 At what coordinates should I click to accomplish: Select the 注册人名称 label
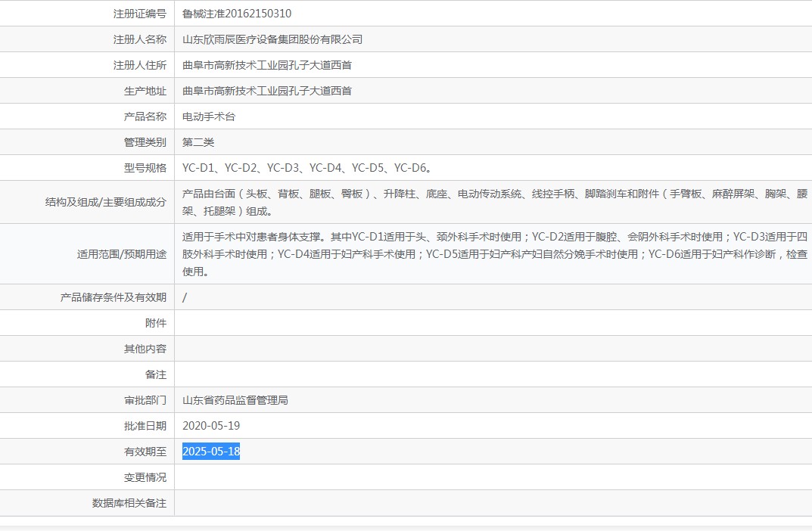pos(140,39)
